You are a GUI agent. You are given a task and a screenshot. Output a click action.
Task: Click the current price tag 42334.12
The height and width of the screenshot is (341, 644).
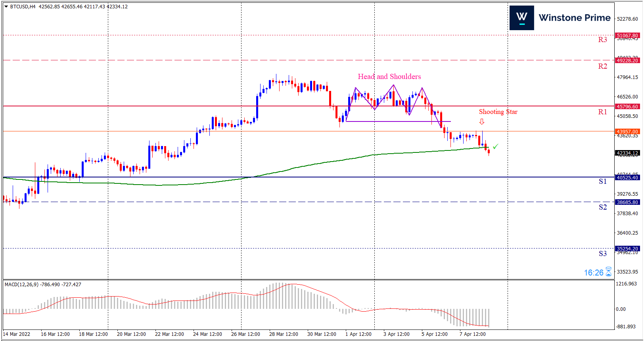tap(627, 153)
